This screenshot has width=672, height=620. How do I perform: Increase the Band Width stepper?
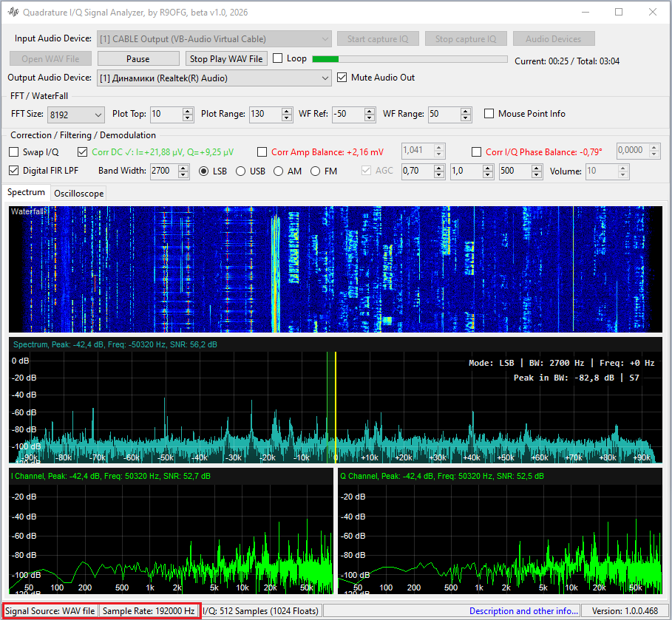point(184,168)
